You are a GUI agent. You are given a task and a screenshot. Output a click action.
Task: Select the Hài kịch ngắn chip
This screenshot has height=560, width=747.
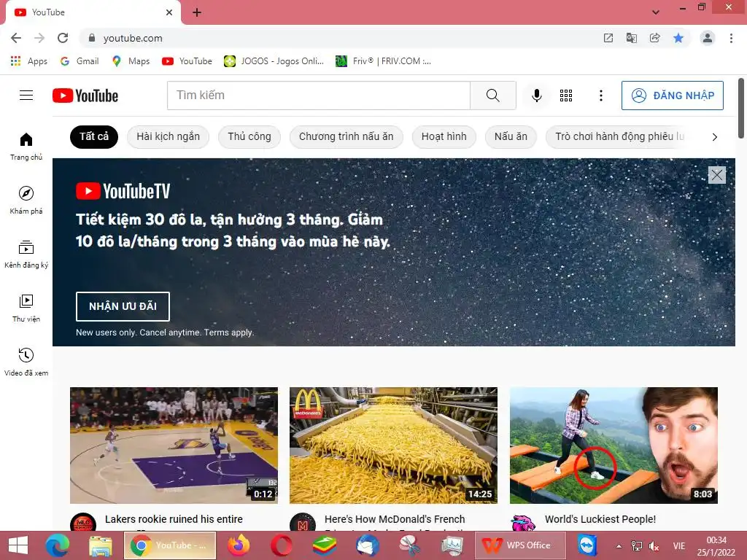[169, 136]
